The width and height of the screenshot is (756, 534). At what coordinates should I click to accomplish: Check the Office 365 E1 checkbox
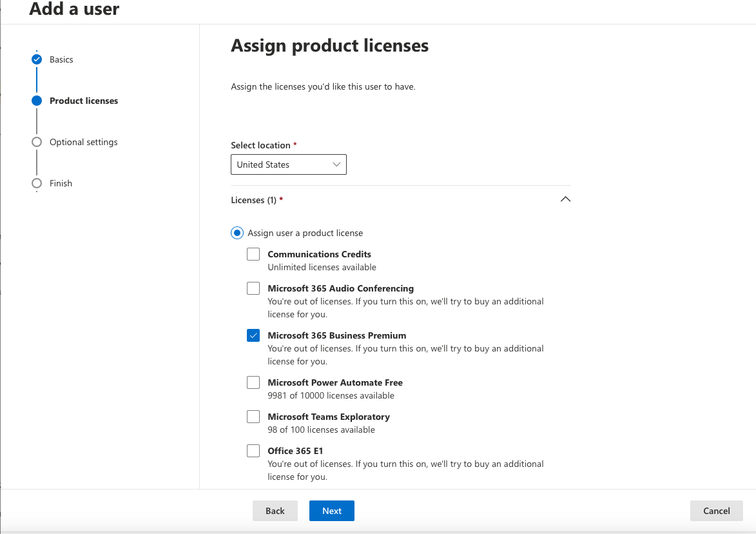[253, 451]
